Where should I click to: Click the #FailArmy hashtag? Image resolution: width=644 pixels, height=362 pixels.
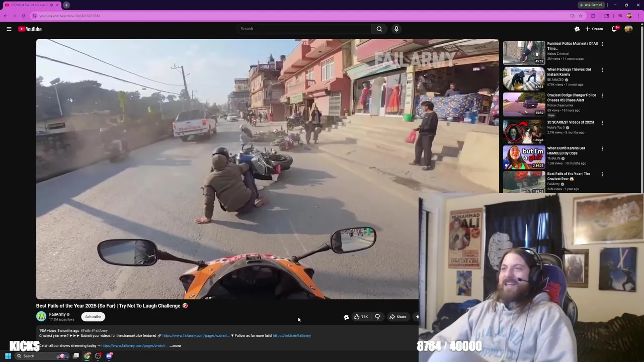coord(100,331)
